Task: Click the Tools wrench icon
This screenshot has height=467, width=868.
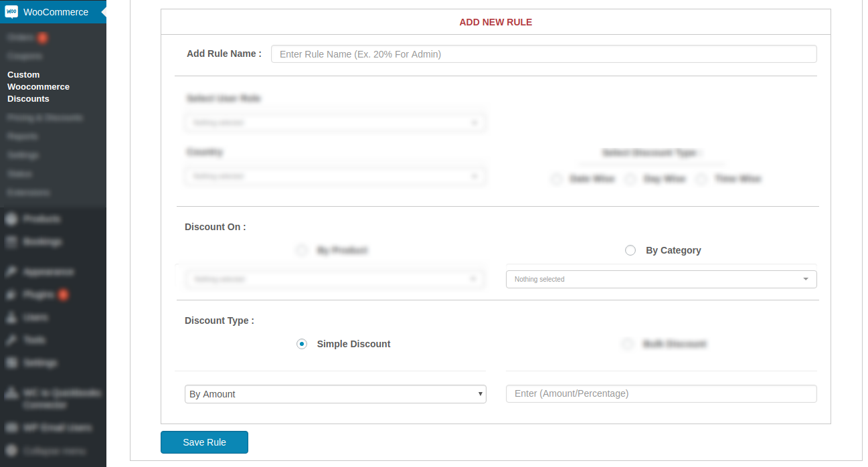Action: [11, 340]
